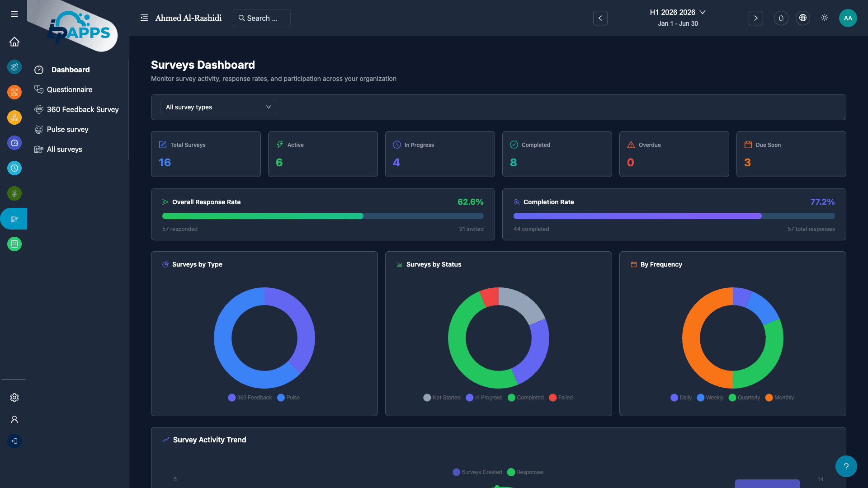Viewport: 868px width, 488px height.
Task: Open Settings via the gear icon
Action: pyautogui.click(x=14, y=398)
